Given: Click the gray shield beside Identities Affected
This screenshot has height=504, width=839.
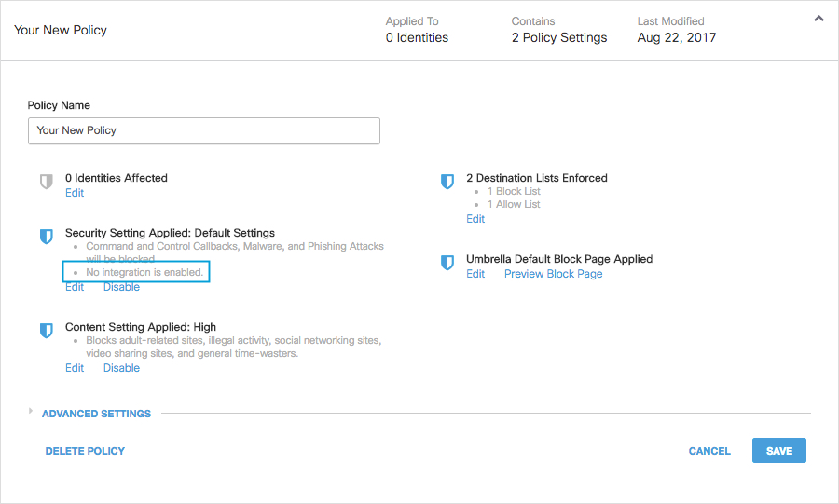Looking at the screenshot, I should 47,182.
